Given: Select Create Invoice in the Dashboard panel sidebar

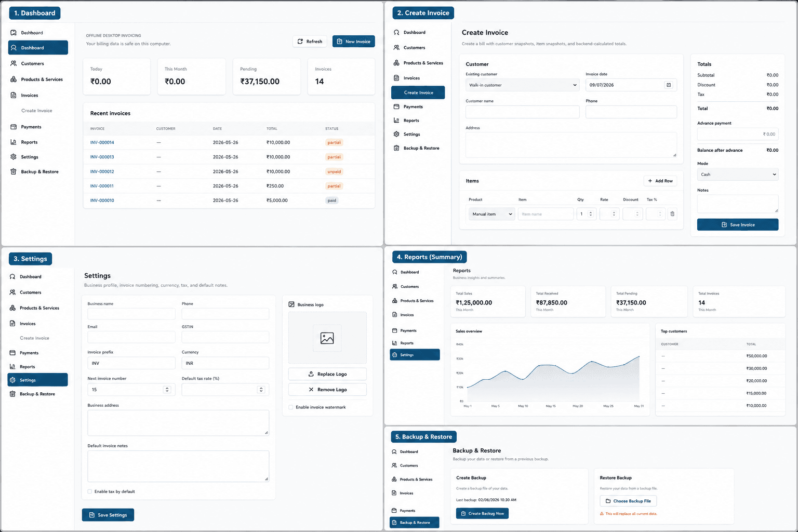Looking at the screenshot, I should (37, 111).
